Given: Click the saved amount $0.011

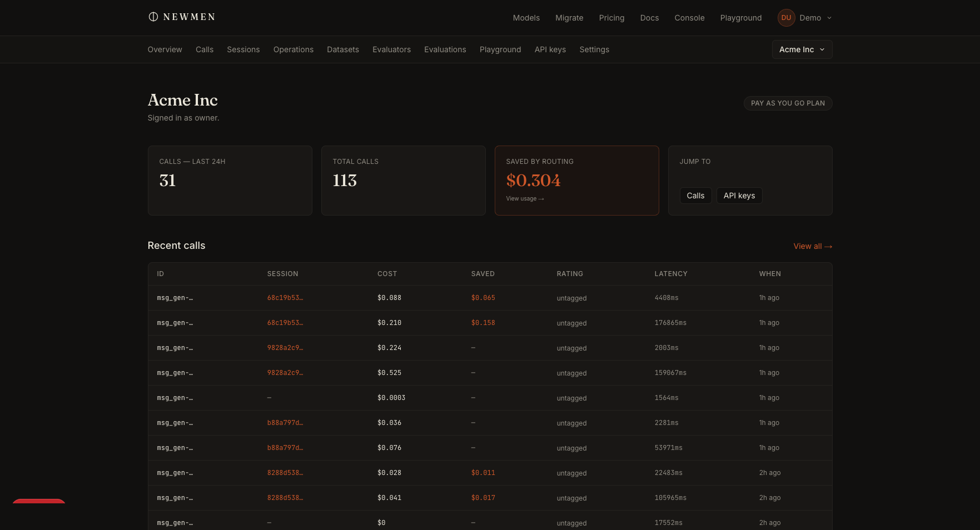Looking at the screenshot, I should coord(483,473).
